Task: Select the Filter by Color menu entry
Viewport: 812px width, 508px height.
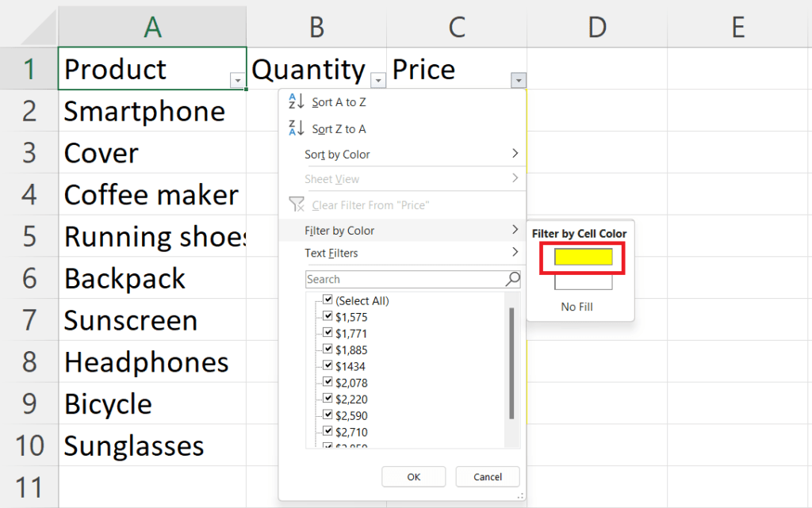Action: [337, 230]
